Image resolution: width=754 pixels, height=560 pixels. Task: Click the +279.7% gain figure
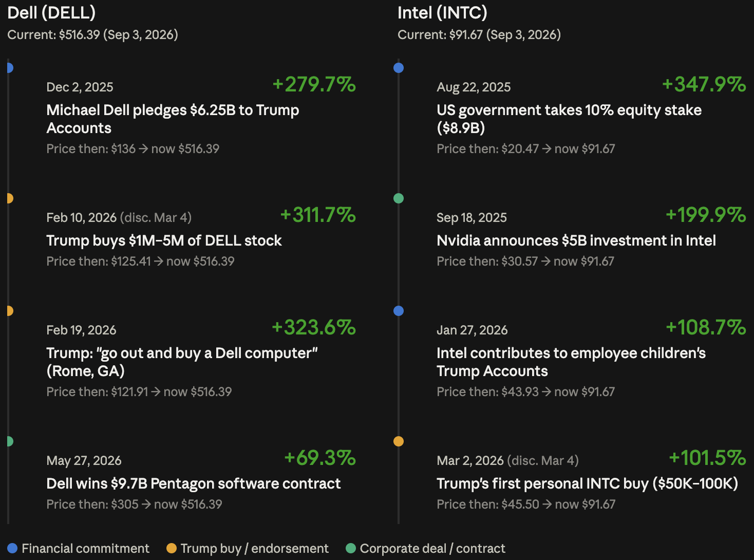(314, 84)
